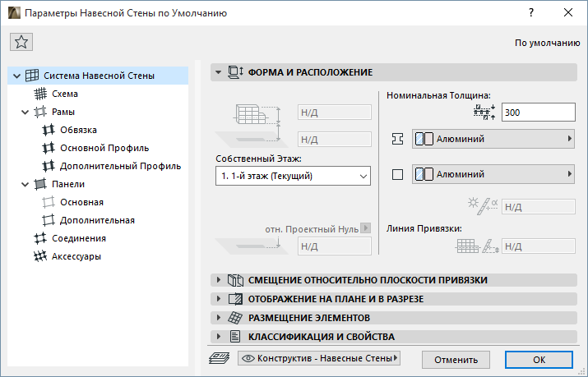
Task: Select Аксессуары in the tree
Action: coord(76,256)
